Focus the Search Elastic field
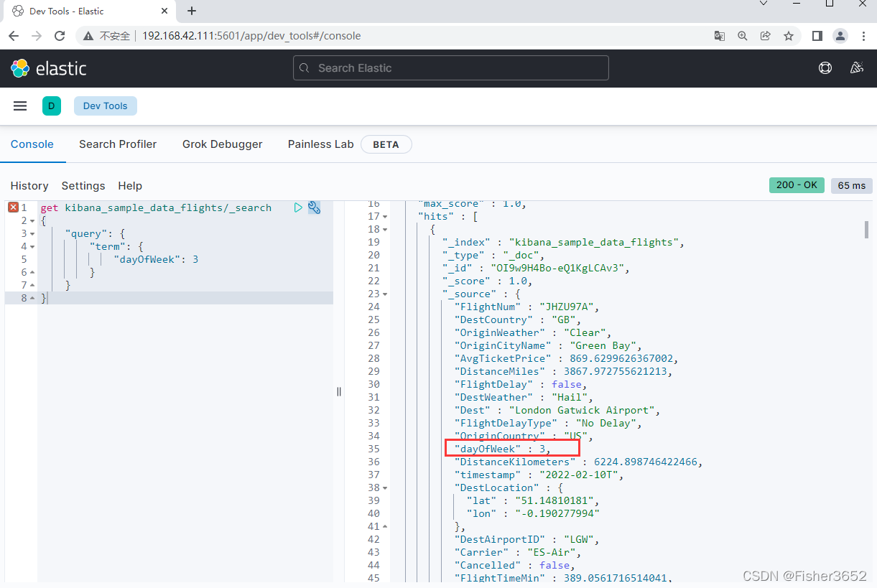The width and height of the screenshot is (877, 588). [451, 68]
